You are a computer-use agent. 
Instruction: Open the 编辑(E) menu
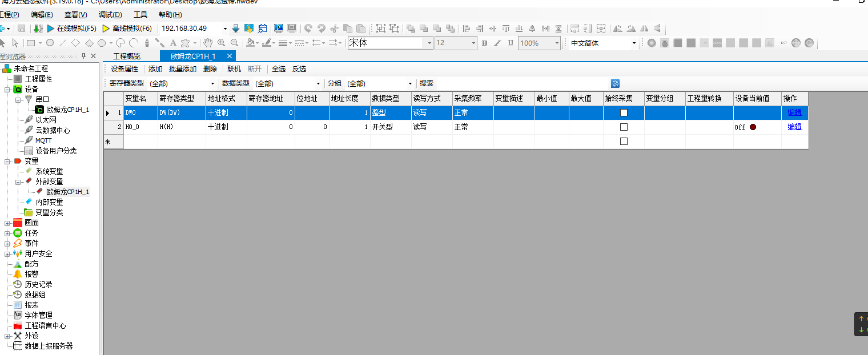click(42, 15)
